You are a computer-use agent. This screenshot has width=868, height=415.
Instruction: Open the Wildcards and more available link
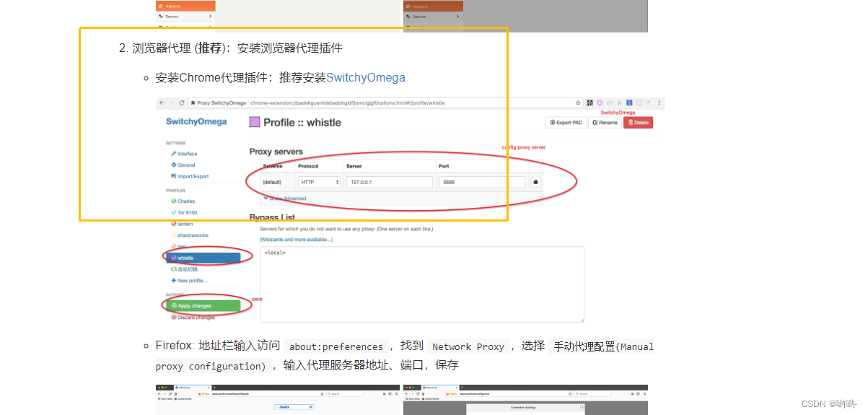click(296, 239)
